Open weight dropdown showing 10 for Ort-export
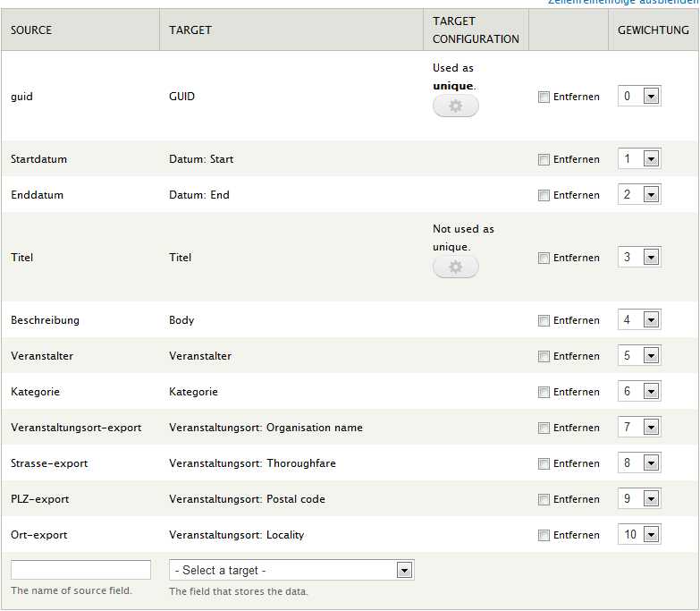Screen dimensions: 700x611 coord(639,535)
